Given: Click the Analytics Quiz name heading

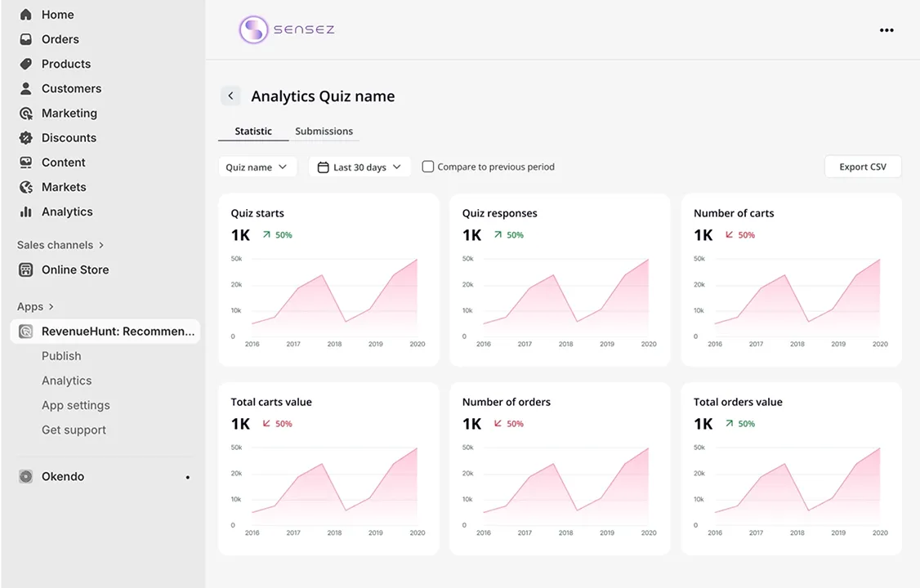Looking at the screenshot, I should (323, 96).
